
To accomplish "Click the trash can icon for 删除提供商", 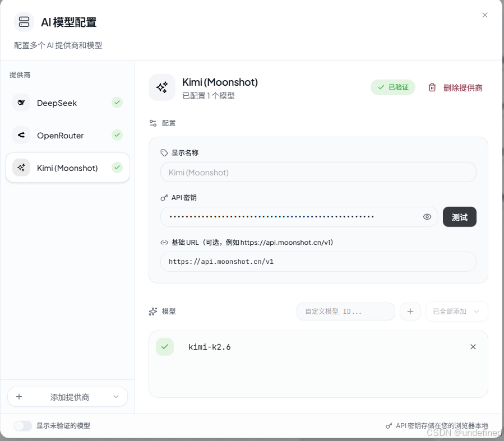I will tap(432, 87).
